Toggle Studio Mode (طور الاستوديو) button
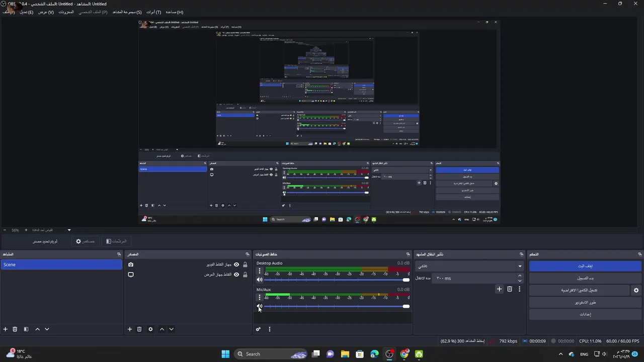Viewport: 644px width, 362px height. click(x=585, y=302)
